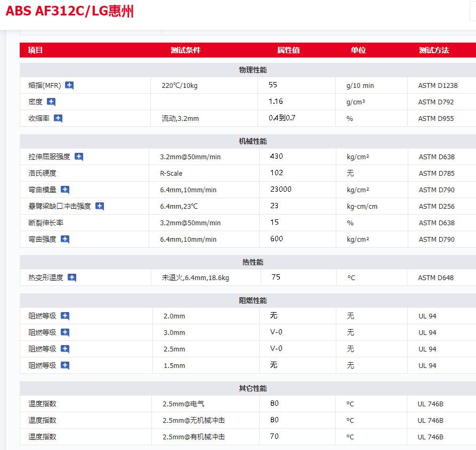The image size is (476, 450).
Task: Click the 阻燃等级 plus icon in the 3.0mm row
Action: click(x=65, y=332)
